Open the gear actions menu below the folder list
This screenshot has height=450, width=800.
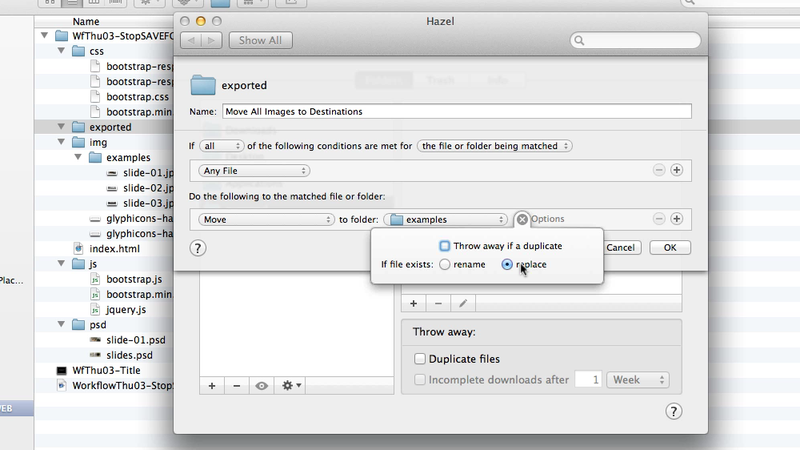(291, 384)
